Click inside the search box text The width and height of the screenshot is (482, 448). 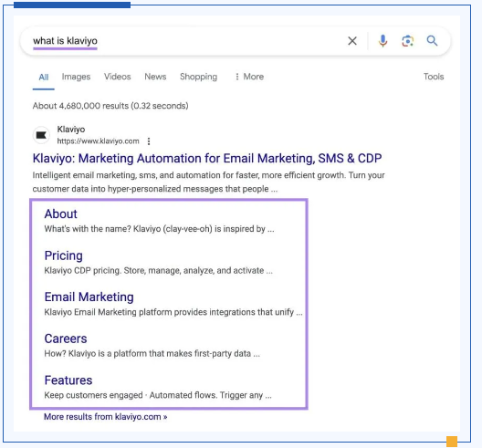click(x=65, y=40)
